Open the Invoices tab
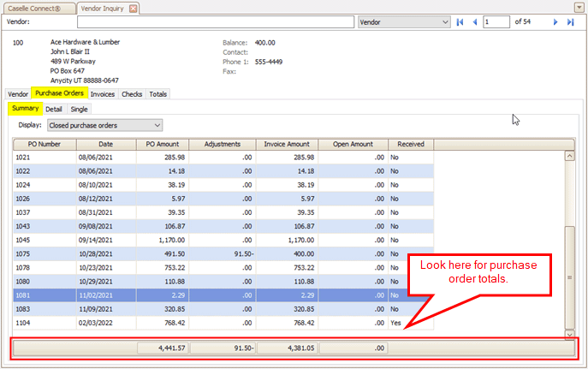588x369 pixels. click(x=102, y=94)
